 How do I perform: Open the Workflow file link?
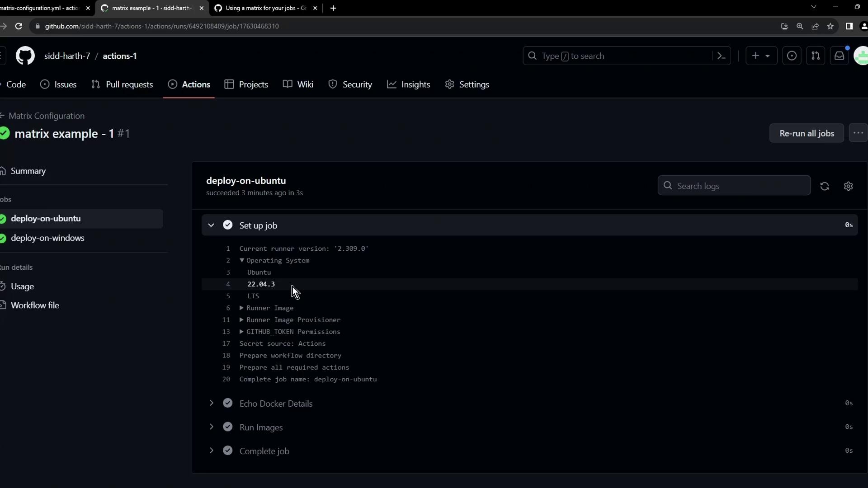point(35,305)
